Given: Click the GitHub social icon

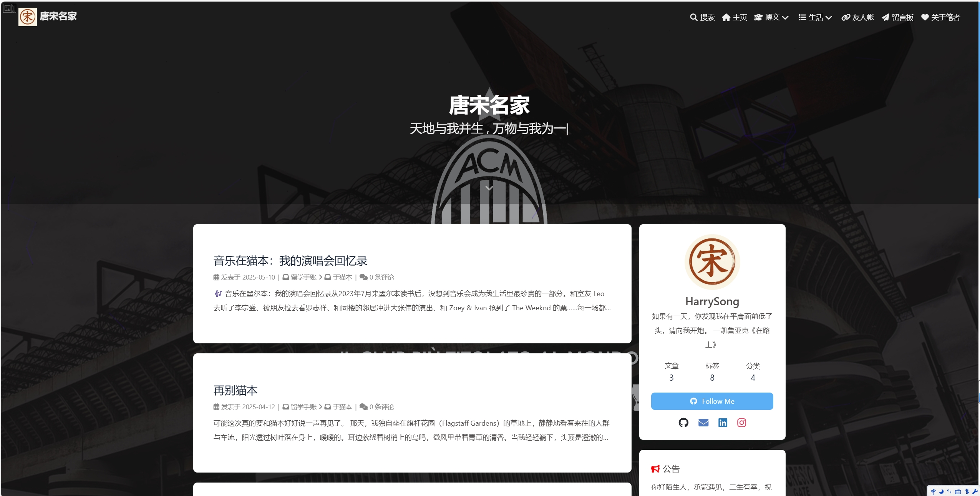Looking at the screenshot, I should (x=683, y=423).
